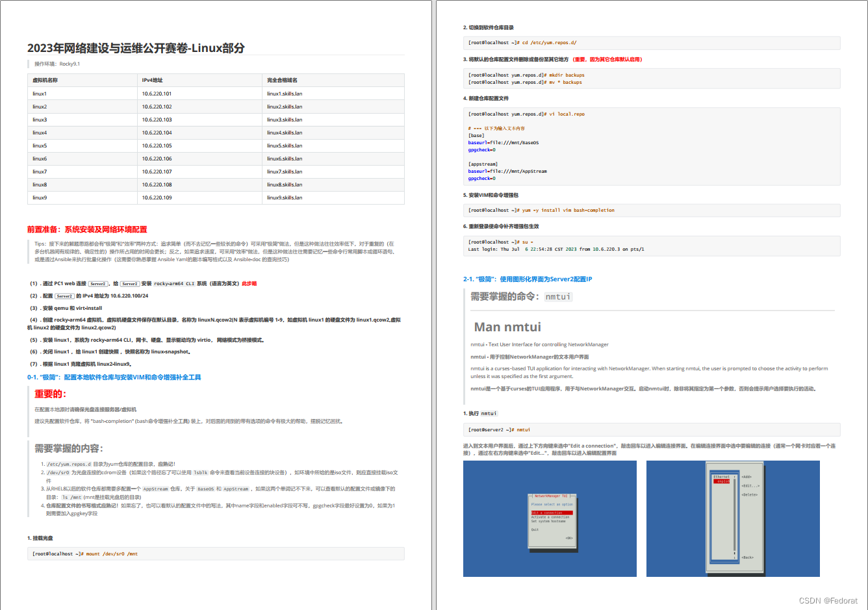This screenshot has width=868, height=610.
Task: Open the right Ethernet connection editor screenshot
Action: [733, 518]
